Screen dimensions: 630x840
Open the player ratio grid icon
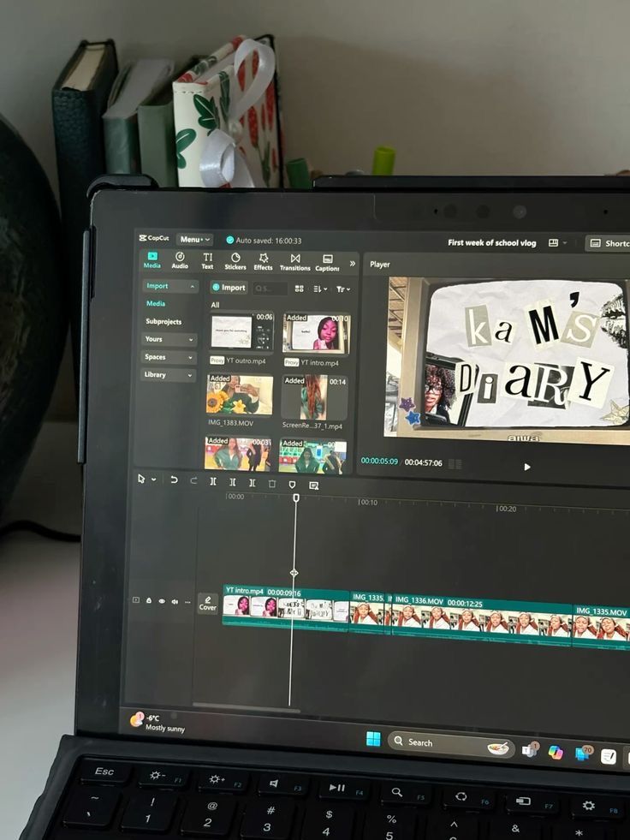[455, 464]
